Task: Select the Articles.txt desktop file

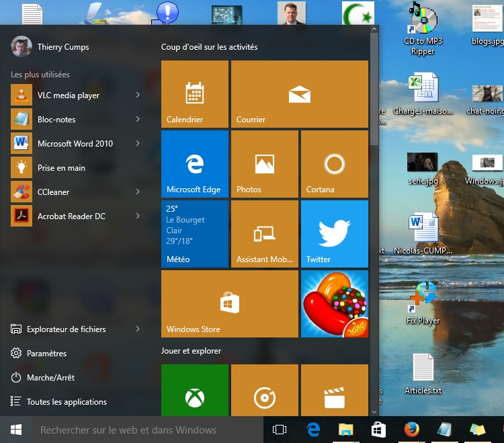Action: click(x=423, y=374)
